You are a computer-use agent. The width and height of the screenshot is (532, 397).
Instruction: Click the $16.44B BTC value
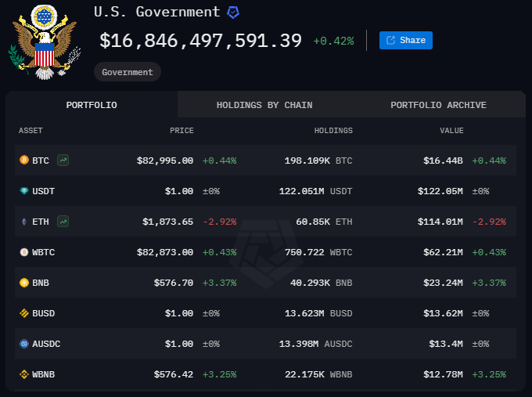pyautogui.click(x=443, y=161)
